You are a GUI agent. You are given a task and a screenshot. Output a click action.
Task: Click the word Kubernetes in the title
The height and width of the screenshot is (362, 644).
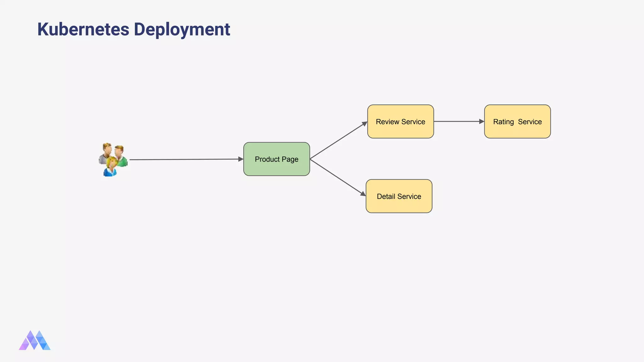tap(83, 30)
